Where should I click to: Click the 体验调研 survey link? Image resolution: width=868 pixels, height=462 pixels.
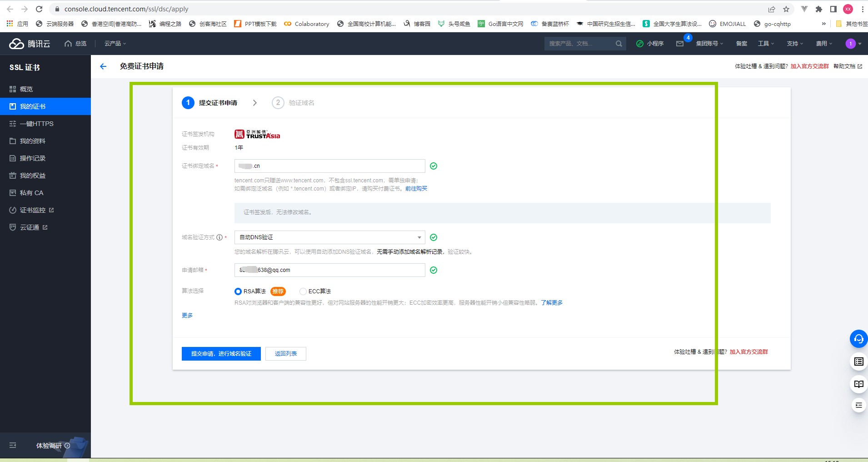53,446
